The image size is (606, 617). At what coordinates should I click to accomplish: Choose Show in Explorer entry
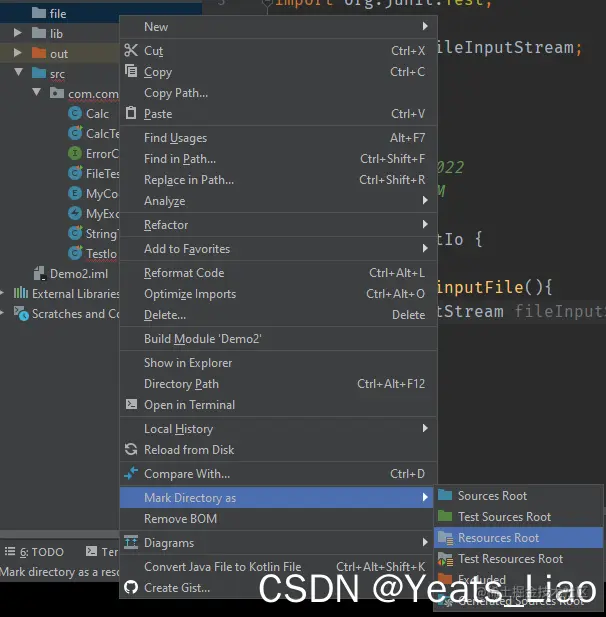[x=278, y=363]
